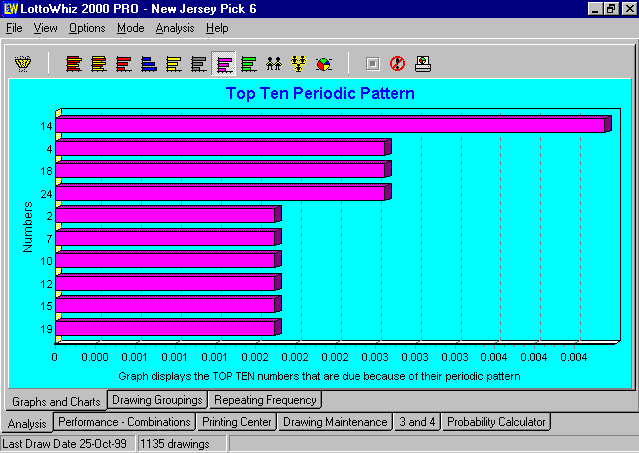Click the yellow basket icon in toolbar
The height and width of the screenshot is (453, 639).
click(x=23, y=64)
